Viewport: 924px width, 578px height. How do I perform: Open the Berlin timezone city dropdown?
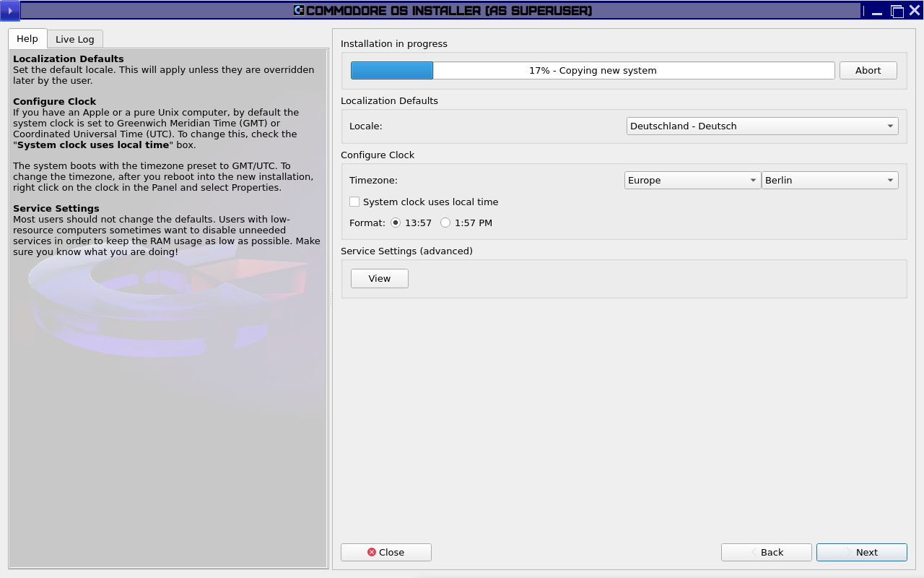coord(830,180)
